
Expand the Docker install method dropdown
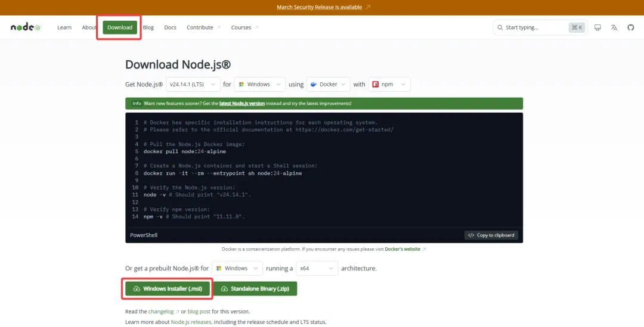[x=329, y=84]
